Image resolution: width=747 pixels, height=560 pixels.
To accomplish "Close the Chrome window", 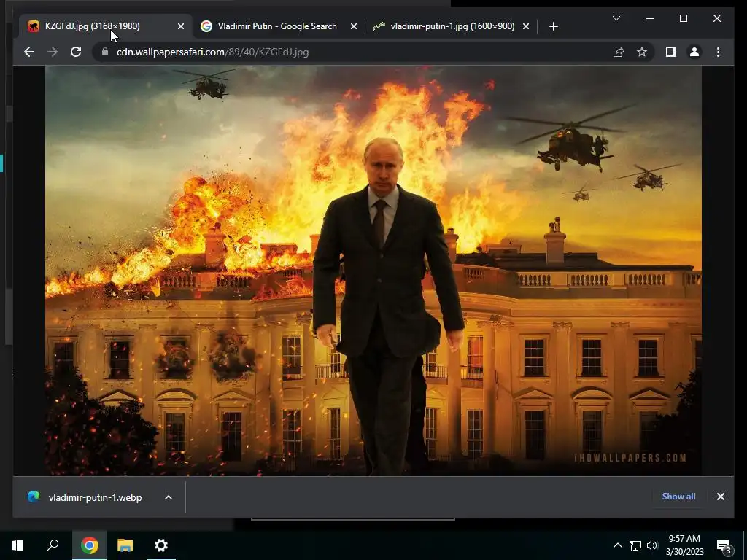I will click(x=717, y=18).
